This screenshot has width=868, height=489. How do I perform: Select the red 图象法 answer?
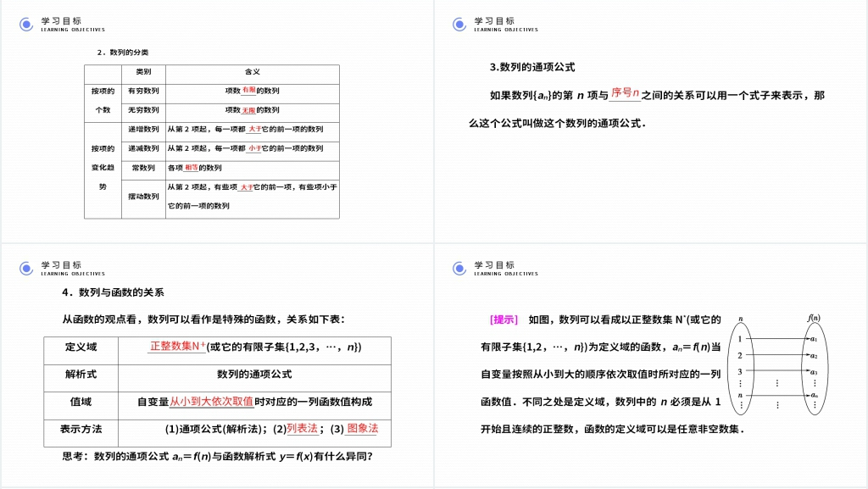[362, 429]
